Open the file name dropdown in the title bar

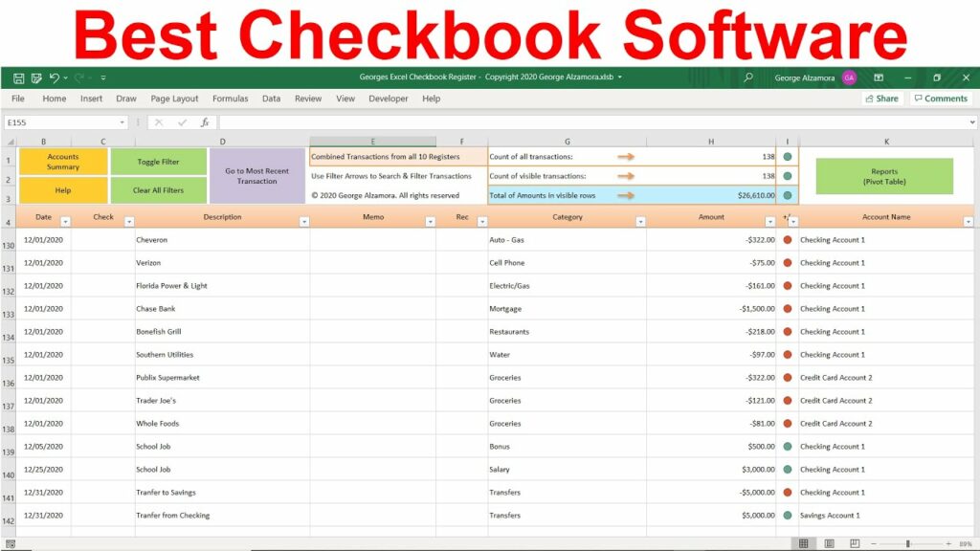tap(619, 77)
